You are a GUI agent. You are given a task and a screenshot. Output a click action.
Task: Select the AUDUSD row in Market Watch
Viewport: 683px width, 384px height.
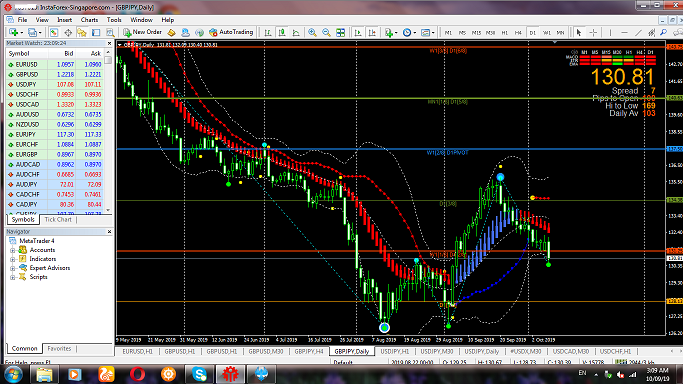[55, 115]
